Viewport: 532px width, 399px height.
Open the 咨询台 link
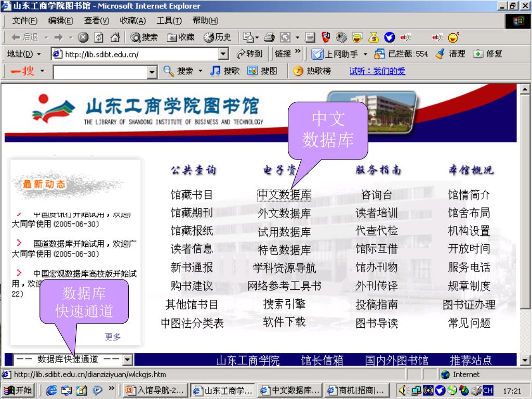(377, 195)
